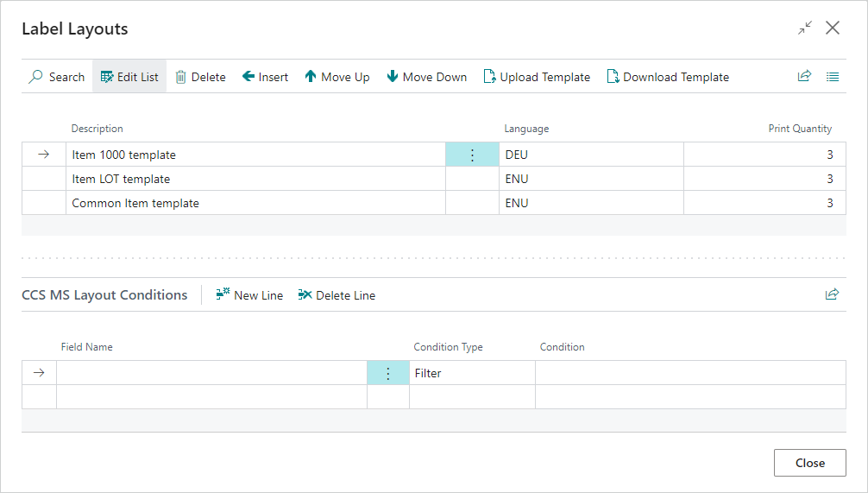Open the list view options icon

pyautogui.click(x=833, y=76)
